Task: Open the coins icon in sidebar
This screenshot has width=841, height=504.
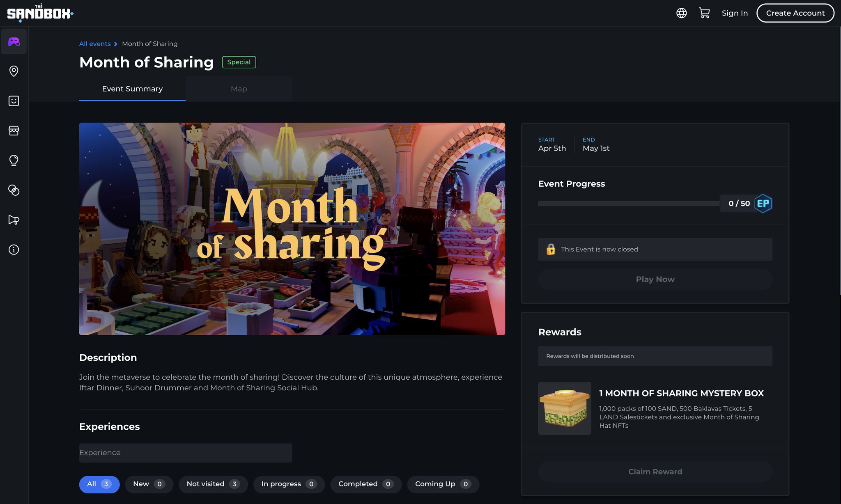Action: 14,190
